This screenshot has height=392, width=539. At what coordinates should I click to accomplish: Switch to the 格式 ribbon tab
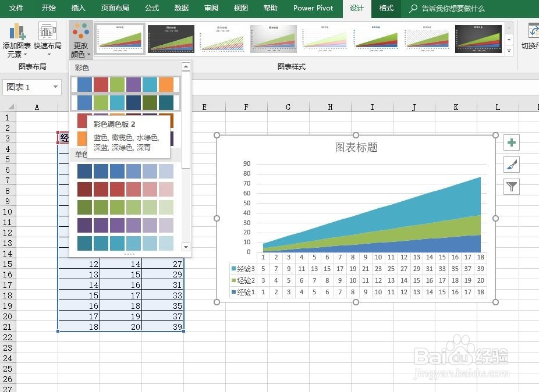click(387, 8)
